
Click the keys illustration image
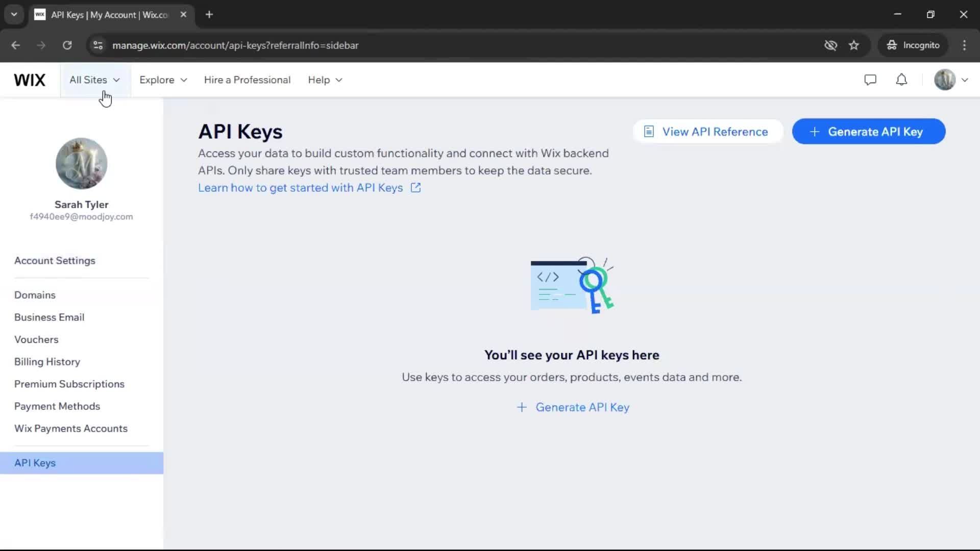pyautogui.click(x=572, y=285)
